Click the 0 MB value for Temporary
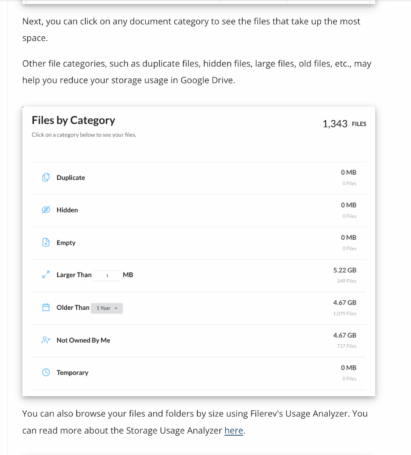Image resolution: width=411 pixels, height=455 pixels. pyautogui.click(x=348, y=368)
